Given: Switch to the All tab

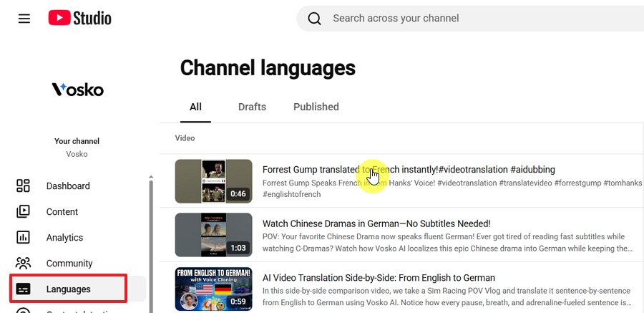Looking at the screenshot, I should coord(195,107).
